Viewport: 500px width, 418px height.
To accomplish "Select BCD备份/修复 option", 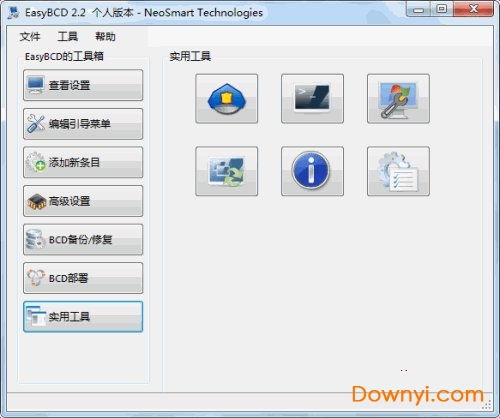I will [x=83, y=240].
